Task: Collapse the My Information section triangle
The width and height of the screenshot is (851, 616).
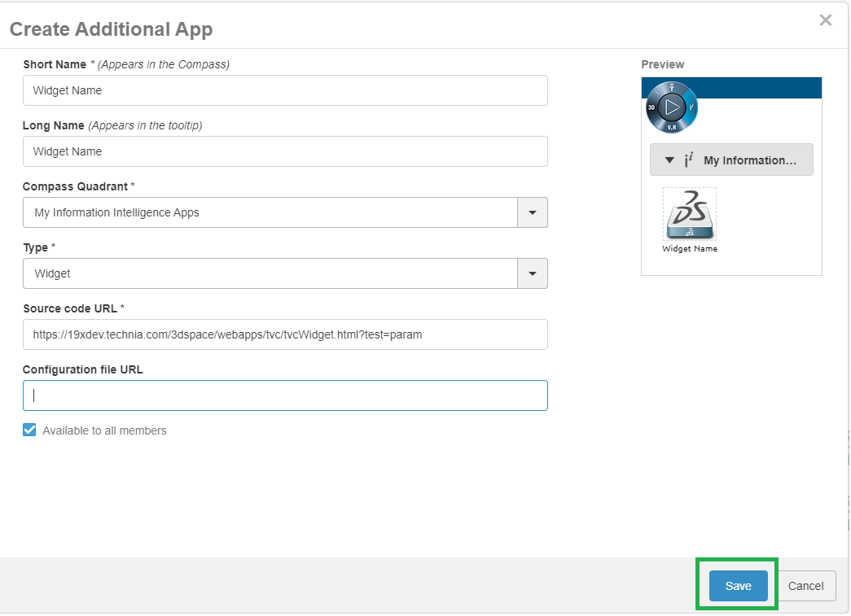Action: [x=669, y=160]
